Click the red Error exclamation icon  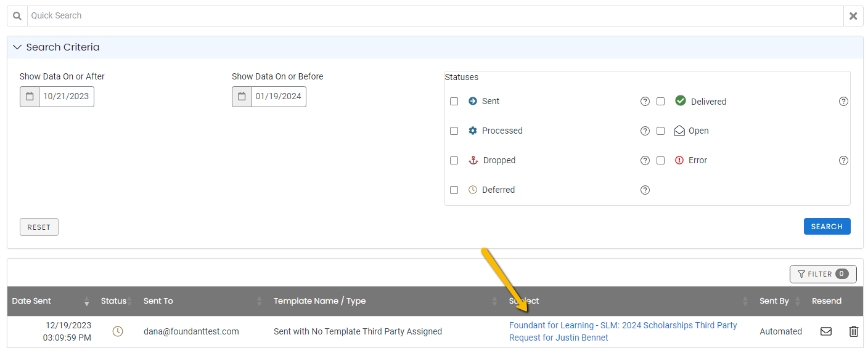click(x=679, y=160)
